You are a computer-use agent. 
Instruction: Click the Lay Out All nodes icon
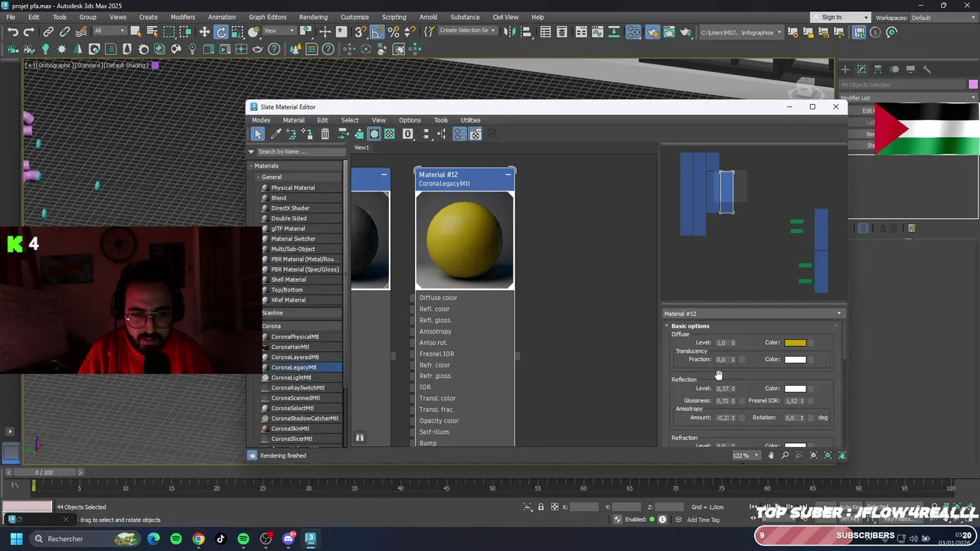pos(426,134)
